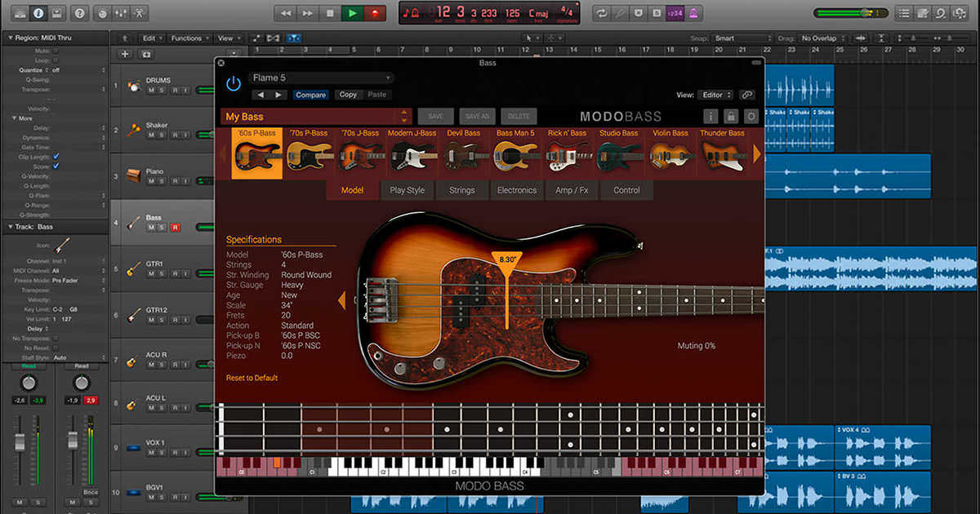Switch to the Model tab

click(x=353, y=190)
